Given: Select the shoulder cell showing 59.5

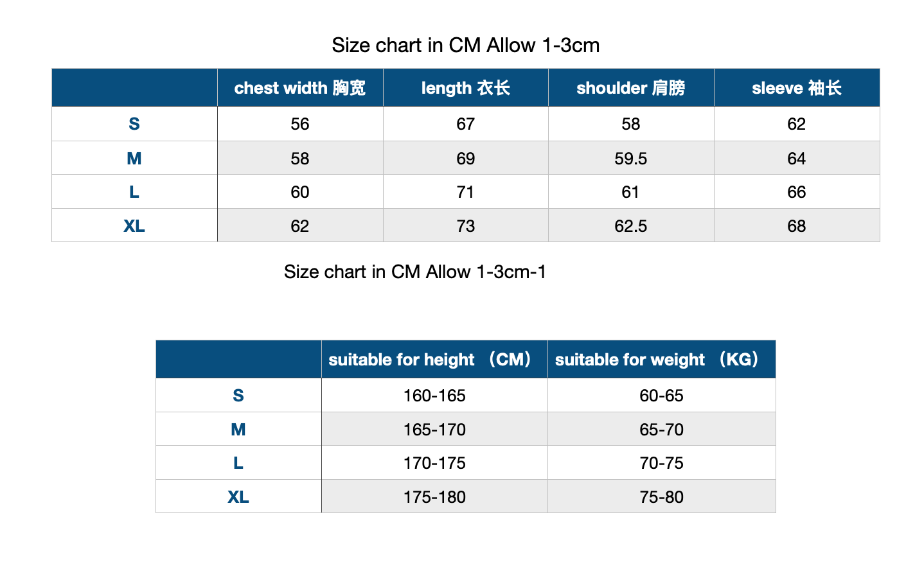Looking at the screenshot, I should click(x=630, y=159).
